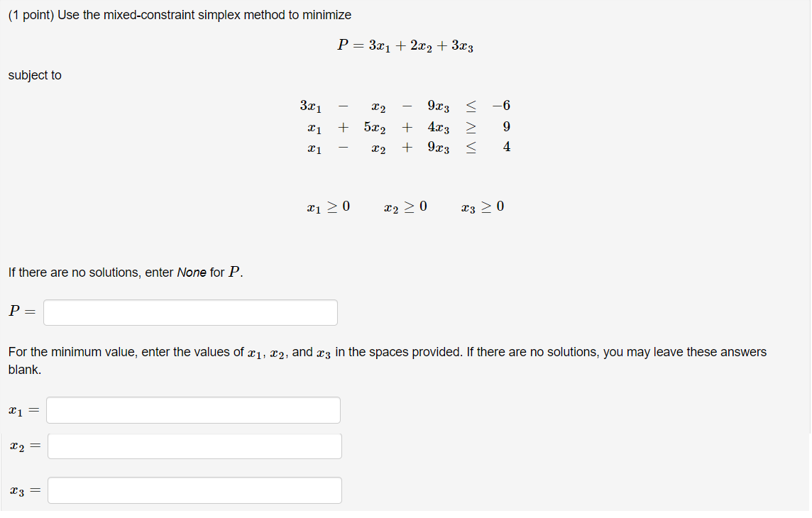Click the x2 = label
Image resolution: width=812 pixels, height=518 pixels.
click(x=24, y=446)
